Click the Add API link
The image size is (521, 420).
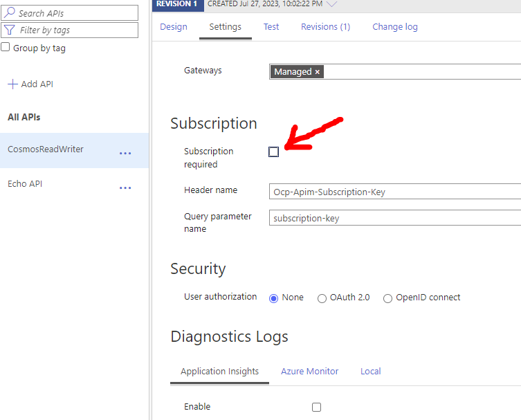pos(37,84)
